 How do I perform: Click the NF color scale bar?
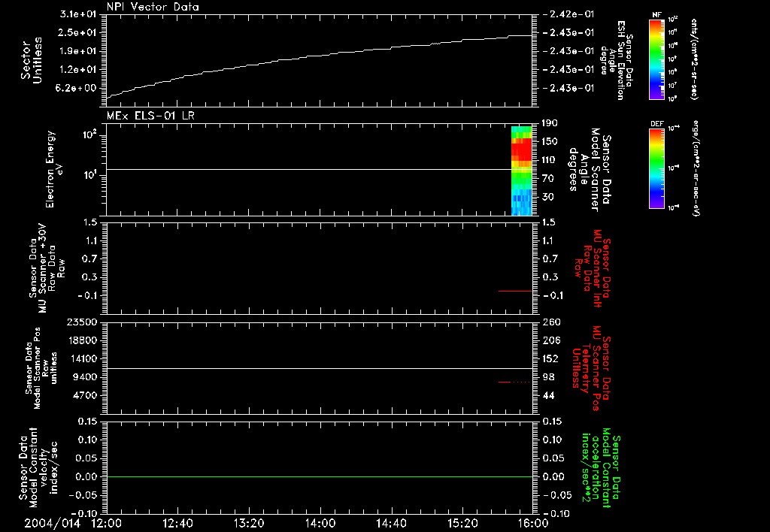tap(657, 59)
